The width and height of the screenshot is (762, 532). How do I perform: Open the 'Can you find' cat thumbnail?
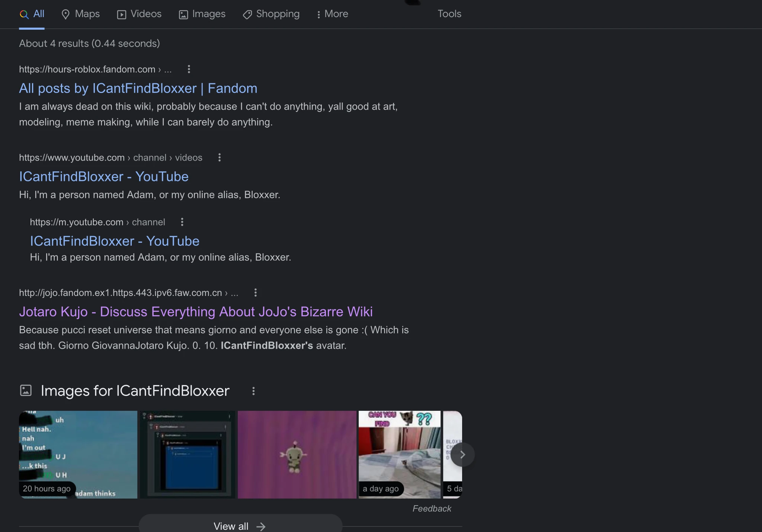click(399, 454)
